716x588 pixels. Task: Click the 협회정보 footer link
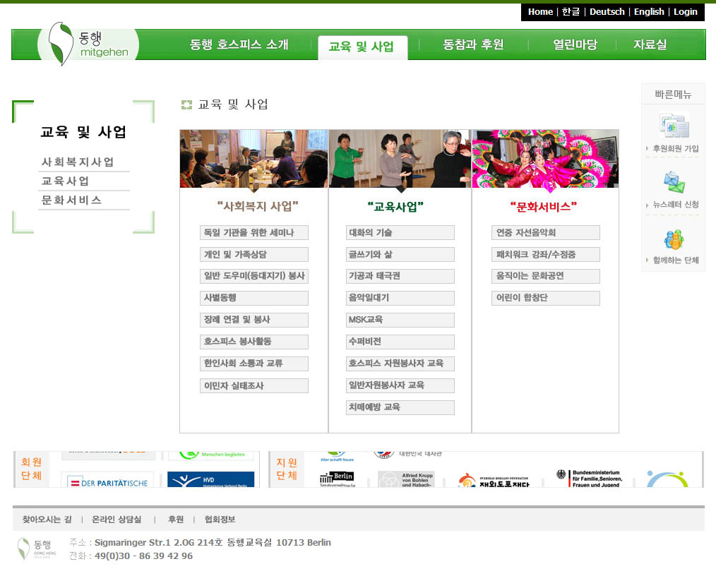[x=220, y=520]
